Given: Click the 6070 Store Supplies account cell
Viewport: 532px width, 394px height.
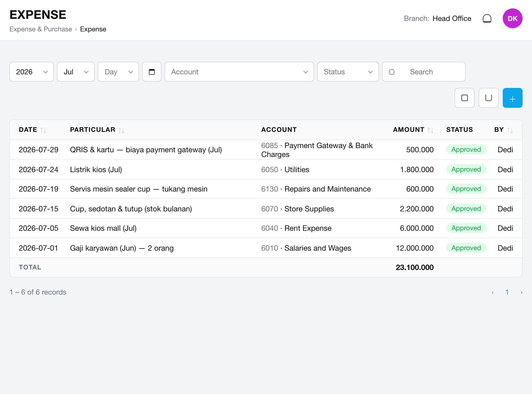Looking at the screenshot, I should (x=297, y=209).
